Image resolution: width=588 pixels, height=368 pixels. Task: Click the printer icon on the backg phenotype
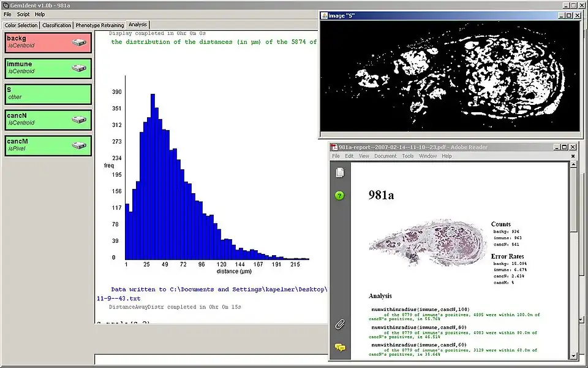point(78,41)
